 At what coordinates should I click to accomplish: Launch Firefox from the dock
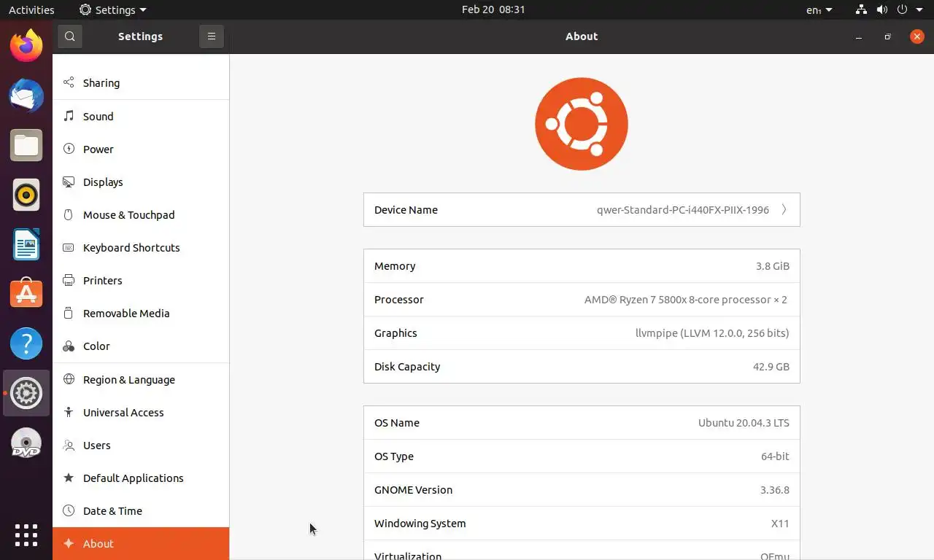point(26,46)
